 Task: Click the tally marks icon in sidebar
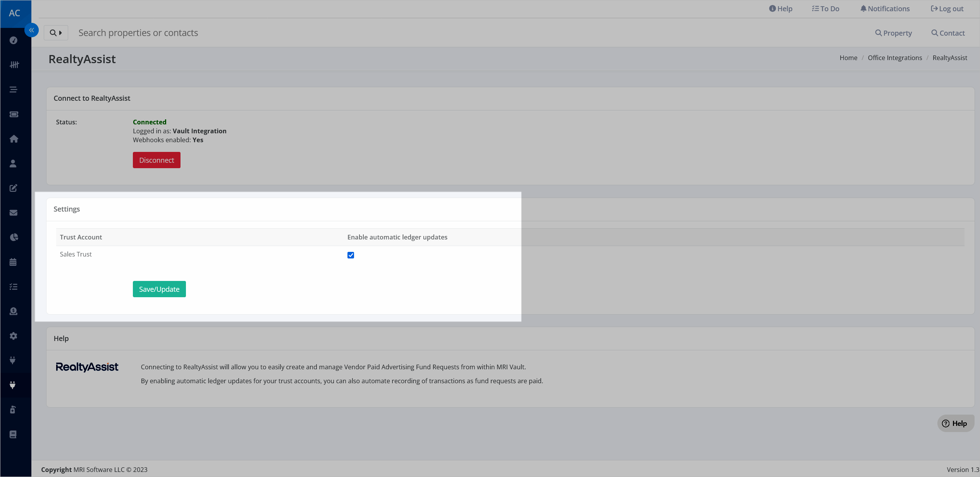(14, 65)
